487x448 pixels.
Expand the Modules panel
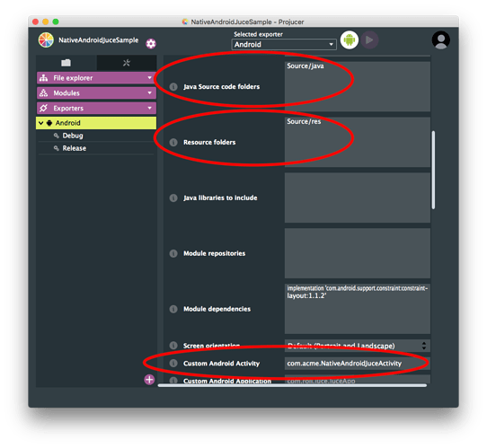click(96, 92)
